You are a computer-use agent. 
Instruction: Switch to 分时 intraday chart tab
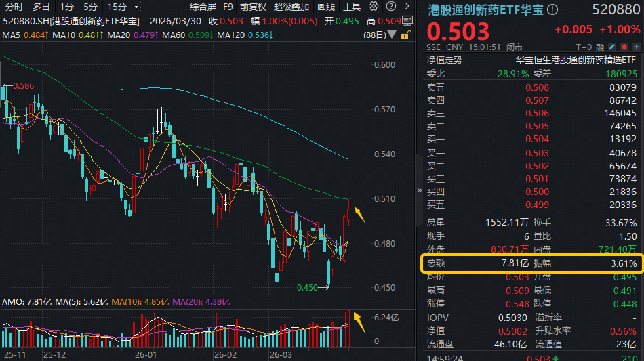[14, 7]
